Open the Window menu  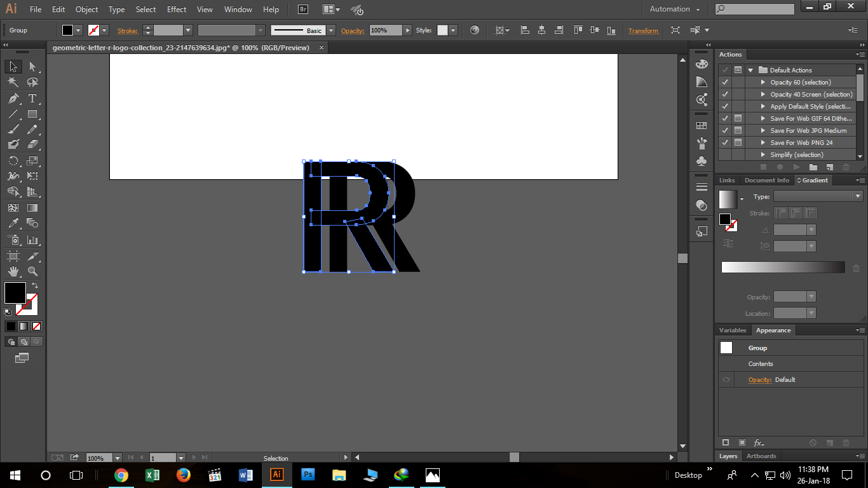238,10
